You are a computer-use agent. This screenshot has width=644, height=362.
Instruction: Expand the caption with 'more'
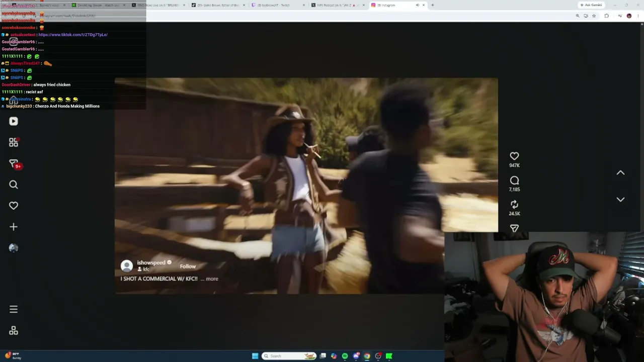212,279
